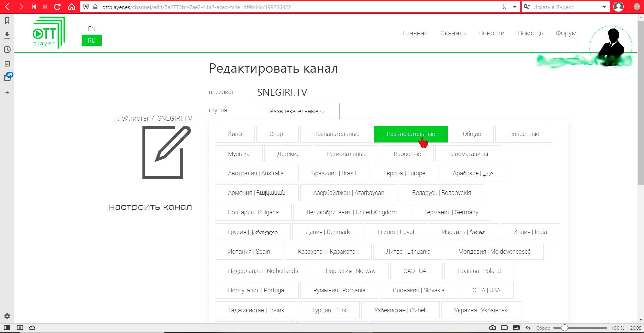The width and height of the screenshot is (644, 333).
Task: Click the rewind navigation icon
Action: [34, 7]
